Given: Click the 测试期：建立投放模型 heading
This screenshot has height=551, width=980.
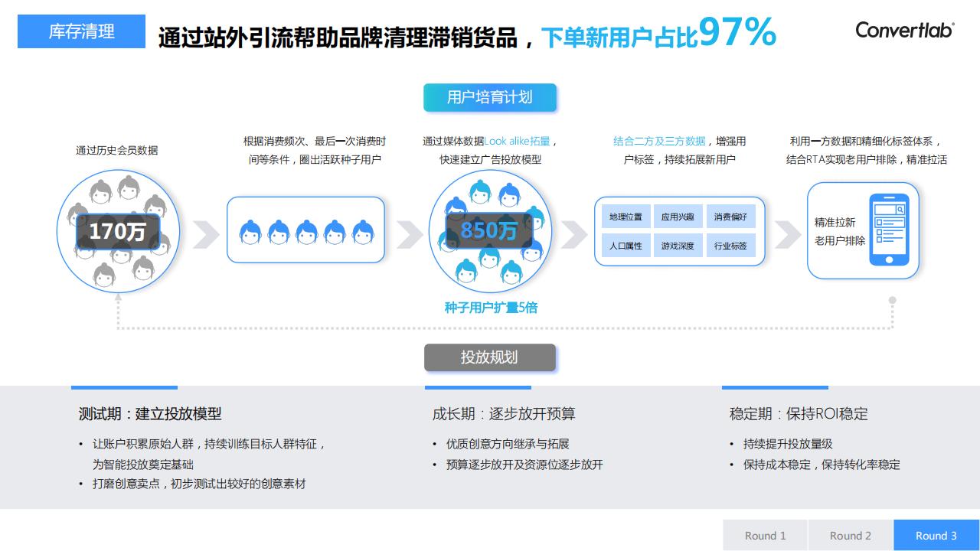Looking at the screenshot, I should pyautogui.click(x=150, y=413).
